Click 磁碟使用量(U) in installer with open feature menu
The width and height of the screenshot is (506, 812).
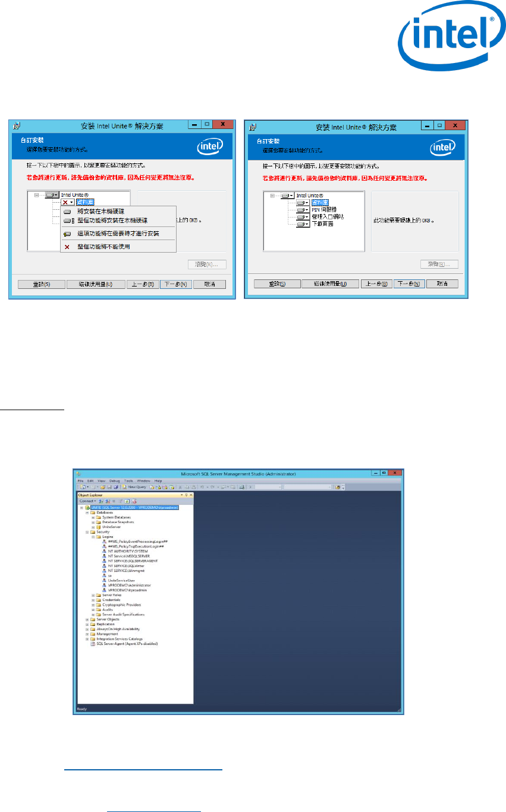click(x=96, y=284)
